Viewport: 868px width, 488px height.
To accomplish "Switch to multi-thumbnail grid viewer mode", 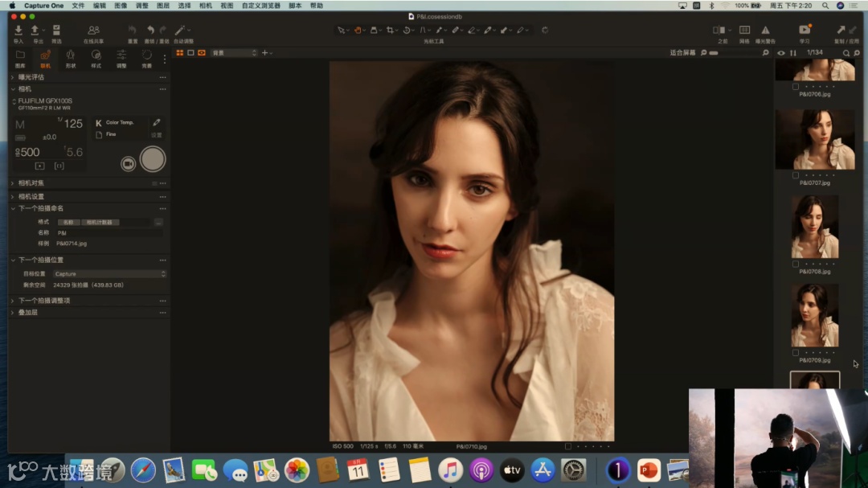I will click(180, 52).
